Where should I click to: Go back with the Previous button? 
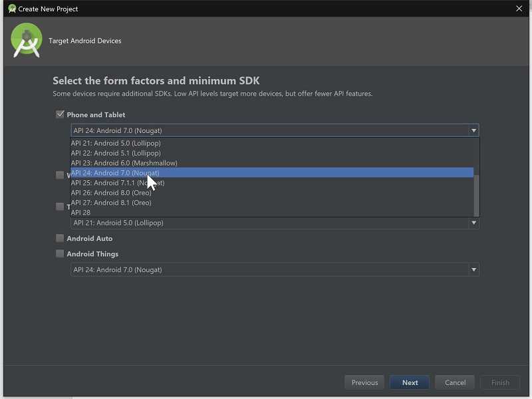point(364,382)
